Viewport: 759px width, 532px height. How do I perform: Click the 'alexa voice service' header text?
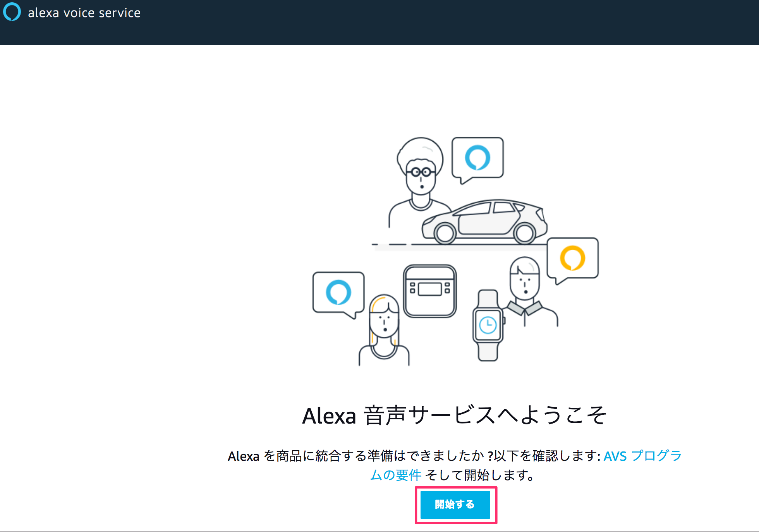point(84,13)
